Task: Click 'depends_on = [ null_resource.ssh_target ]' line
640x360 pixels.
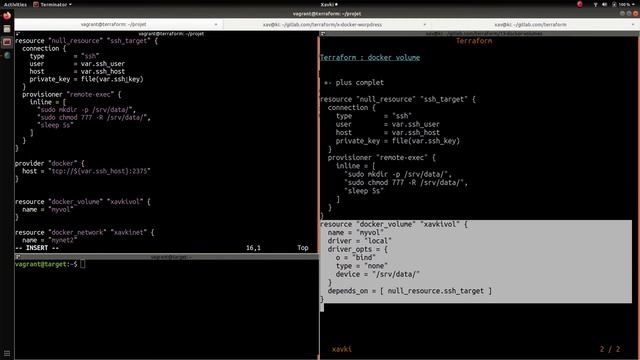Action: (410, 291)
